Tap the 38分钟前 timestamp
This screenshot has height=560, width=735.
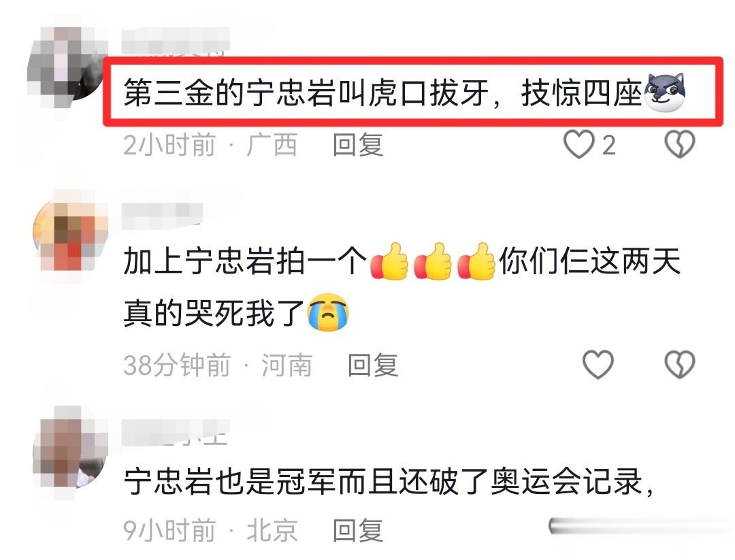177,365
